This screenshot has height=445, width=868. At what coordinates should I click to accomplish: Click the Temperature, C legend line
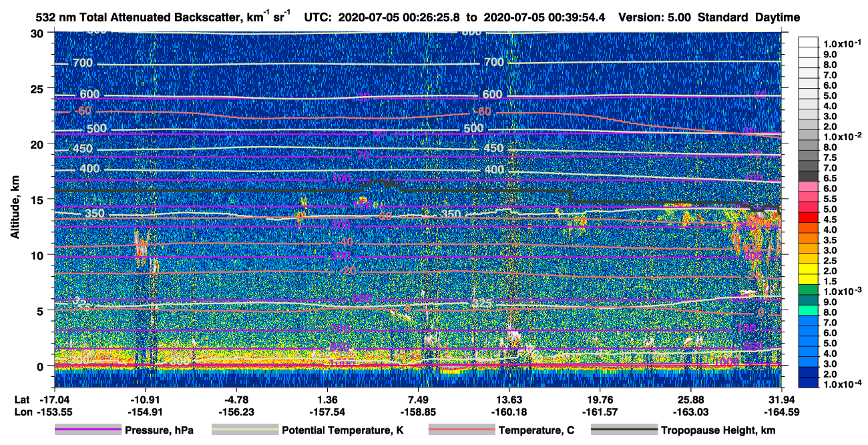coord(461,430)
